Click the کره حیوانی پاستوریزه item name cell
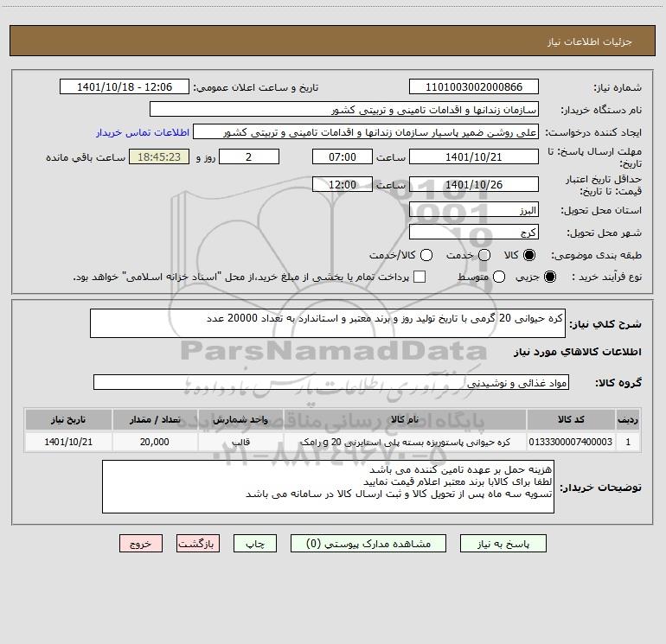 tap(405, 442)
